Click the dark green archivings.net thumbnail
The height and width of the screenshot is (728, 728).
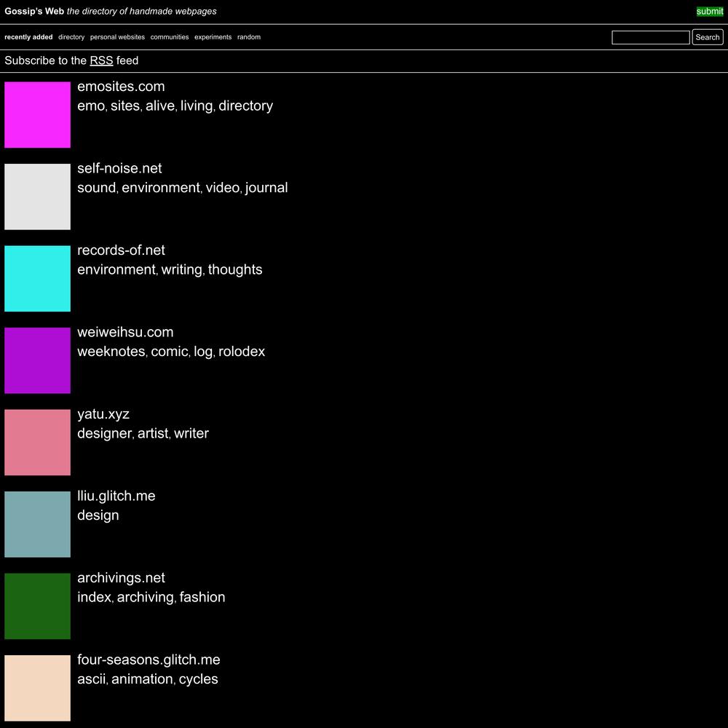point(38,606)
